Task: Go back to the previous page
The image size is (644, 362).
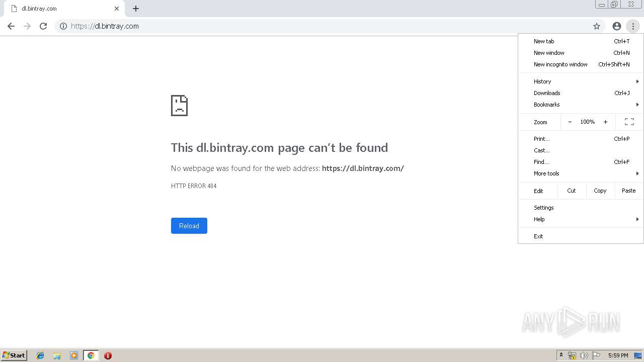Action: [11, 26]
